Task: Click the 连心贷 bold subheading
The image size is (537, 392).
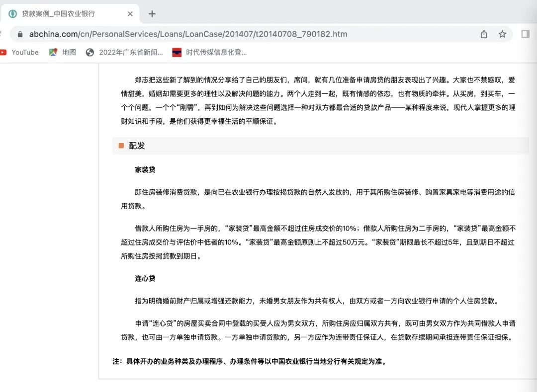Action: tap(145, 278)
